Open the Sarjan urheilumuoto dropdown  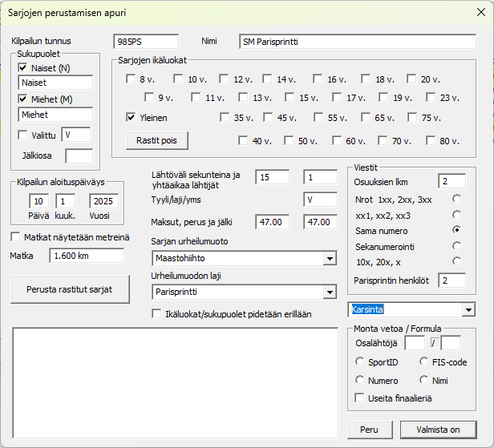pos(330,259)
